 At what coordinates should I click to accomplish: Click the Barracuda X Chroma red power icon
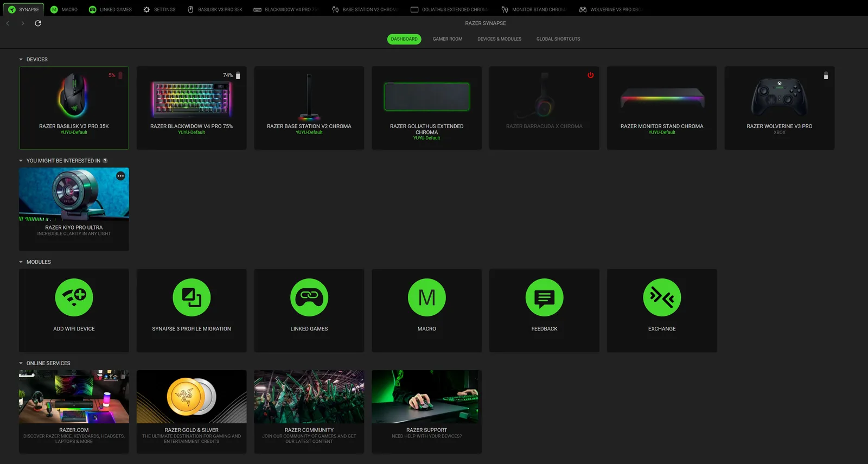pyautogui.click(x=590, y=75)
